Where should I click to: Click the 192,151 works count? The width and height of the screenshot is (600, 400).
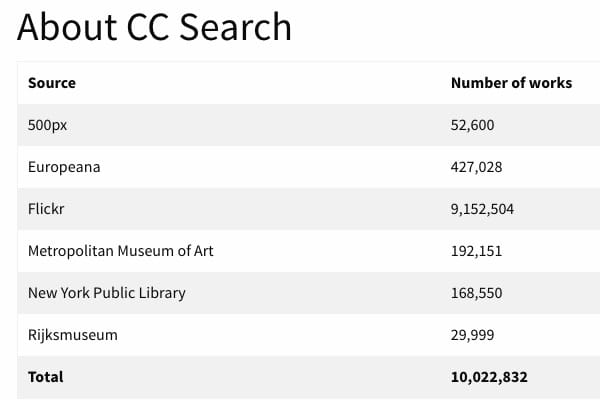(x=476, y=251)
